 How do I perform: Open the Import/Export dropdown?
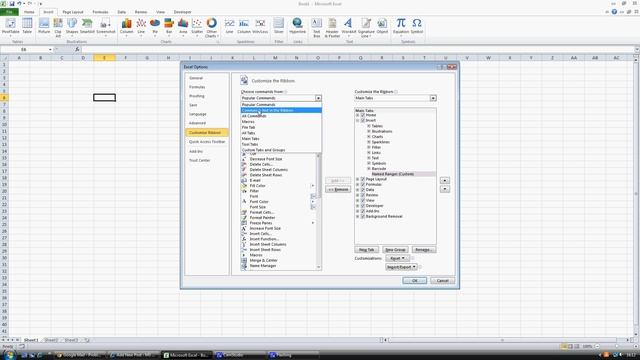click(x=401, y=267)
